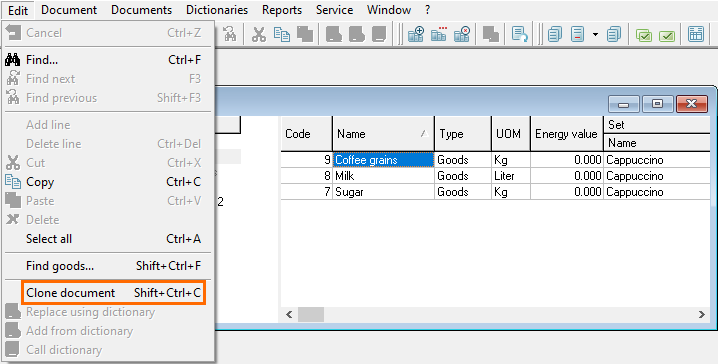Screen dimensions: 718x364
Task: Click the Copy icon in the toolbar
Action: (x=282, y=34)
